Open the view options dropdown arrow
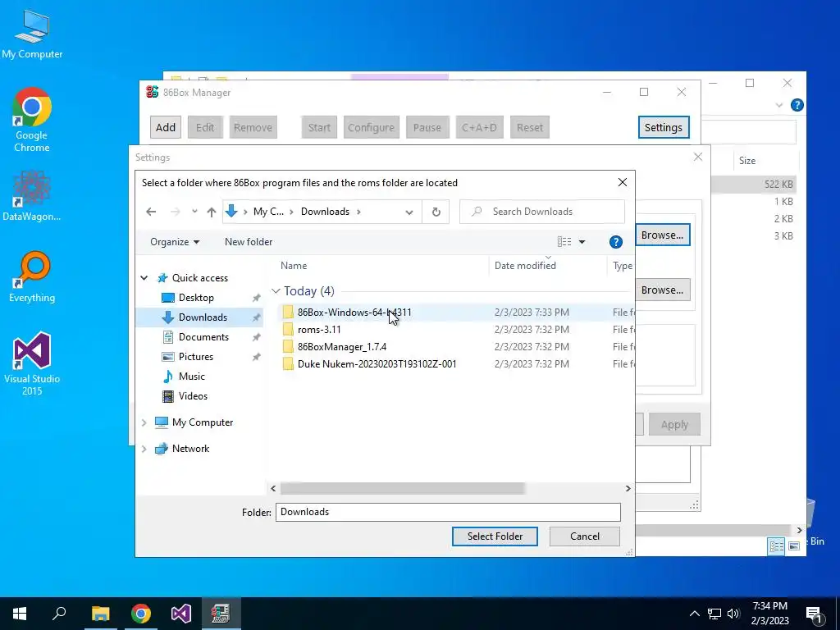840x630 pixels. (x=582, y=242)
